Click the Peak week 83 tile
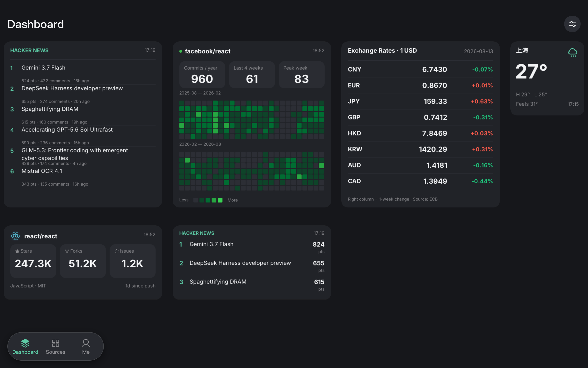588x368 pixels. pos(302,75)
